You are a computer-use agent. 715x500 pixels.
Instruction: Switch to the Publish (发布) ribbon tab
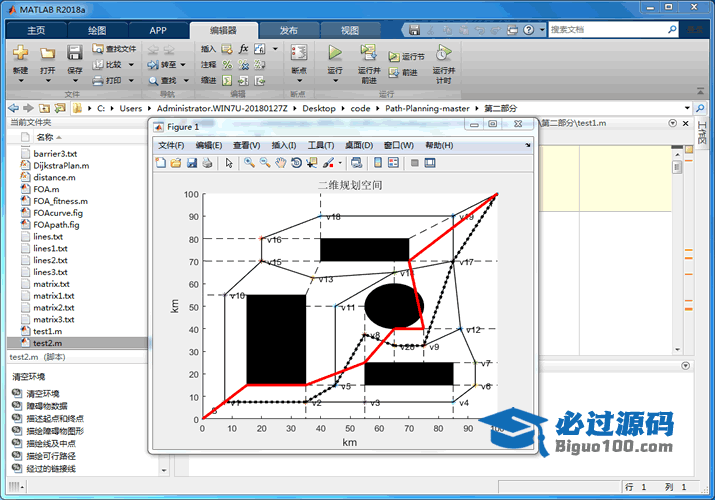click(x=289, y=31)
